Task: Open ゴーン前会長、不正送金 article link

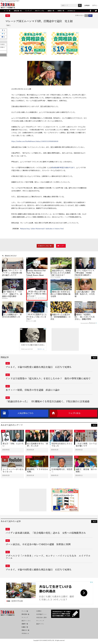Action: 38,544
